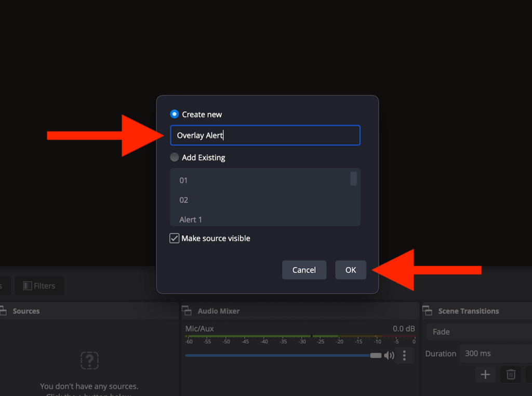Confirm dialog with OK button
The height and width of the screenshot is (396, 532).
click(351, 270)
